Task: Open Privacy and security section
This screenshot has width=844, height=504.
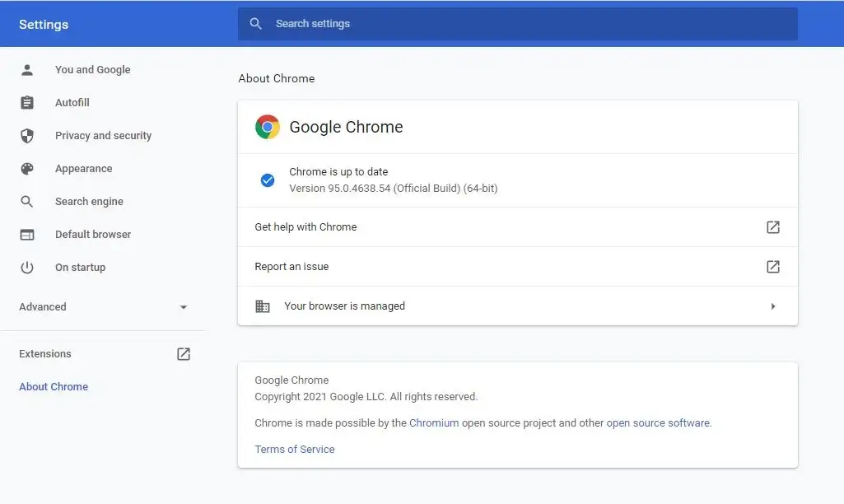Action: point(104,136)
